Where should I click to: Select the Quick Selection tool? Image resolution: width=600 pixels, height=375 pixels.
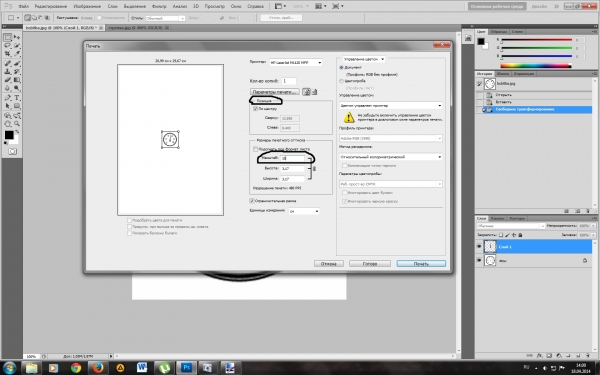pos(17,46)
